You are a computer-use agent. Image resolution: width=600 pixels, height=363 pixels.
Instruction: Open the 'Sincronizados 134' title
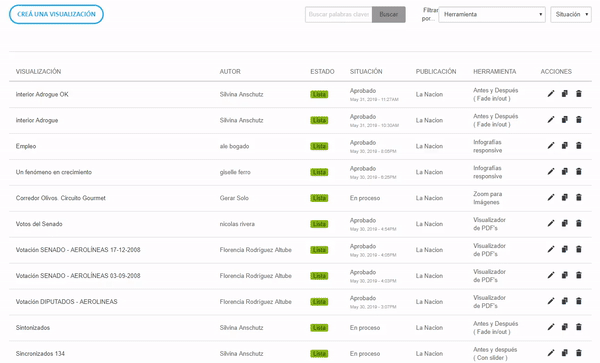point(40,354)
